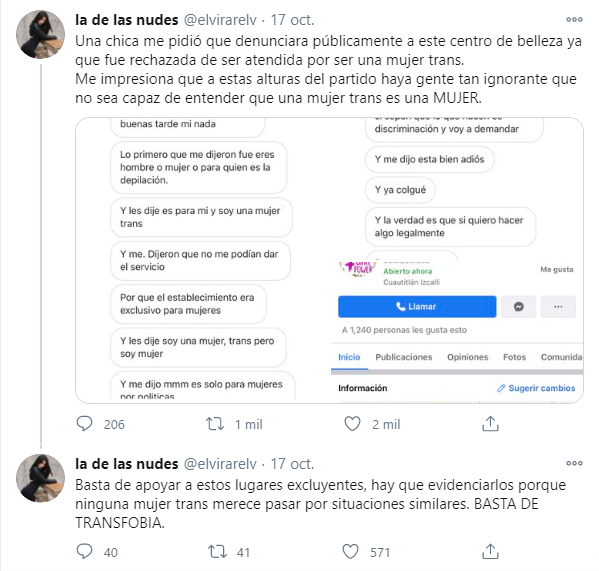Viewport: 599px width, 571px height.
Task: Share the first tweet via upload icon
Action: click(490, 424)
